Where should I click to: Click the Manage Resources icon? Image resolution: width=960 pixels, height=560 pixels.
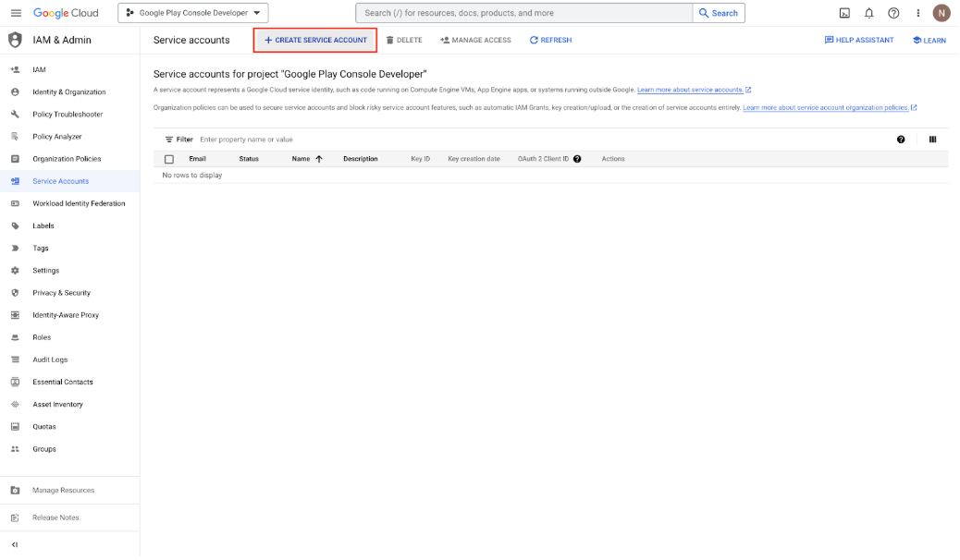pyautogui.click(x=16, y=490)
